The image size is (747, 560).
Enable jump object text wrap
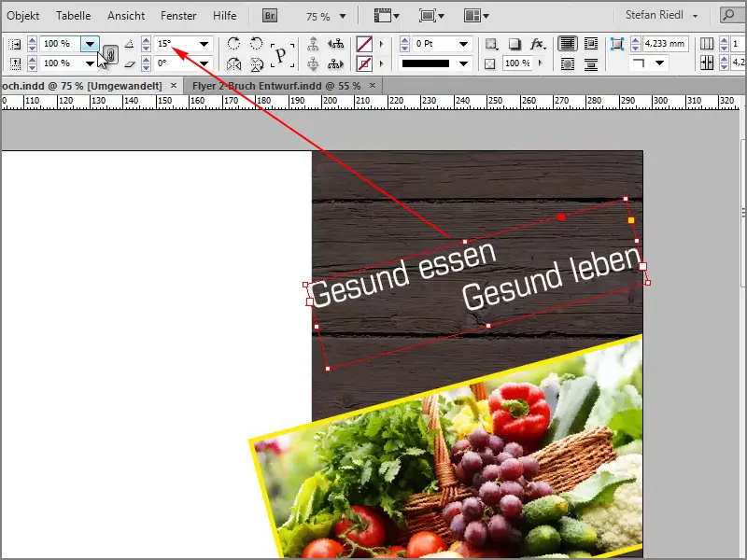pyautogui.click(x=591, y=63)
